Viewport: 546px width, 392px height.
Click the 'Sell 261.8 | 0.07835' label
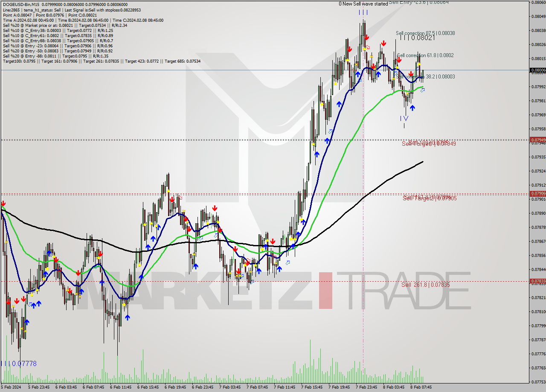[x=425, y=285]
